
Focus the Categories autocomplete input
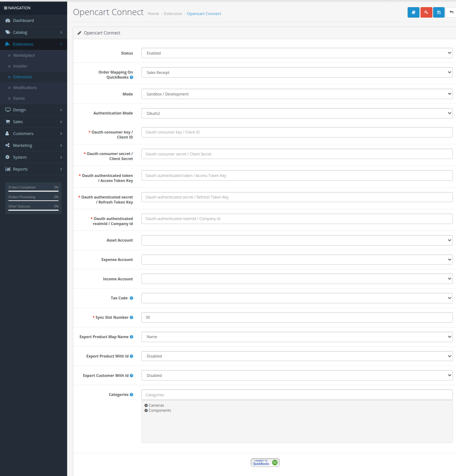(x=297, y=395)
